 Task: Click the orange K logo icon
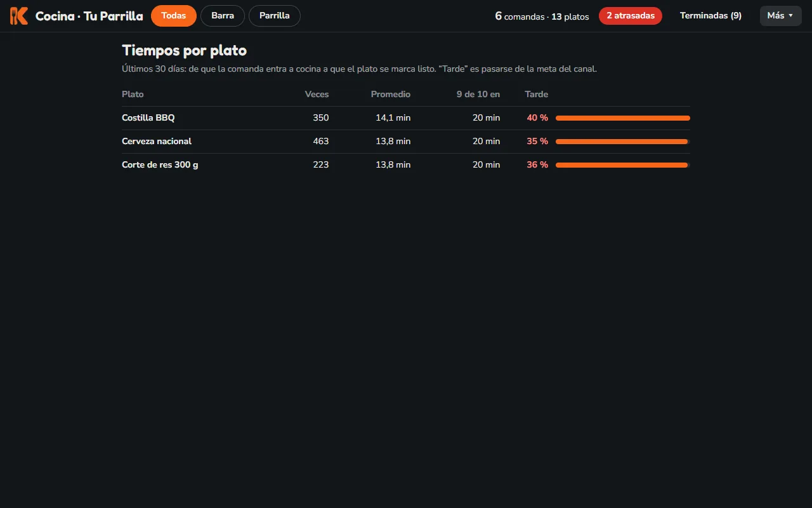click(19, 16)
